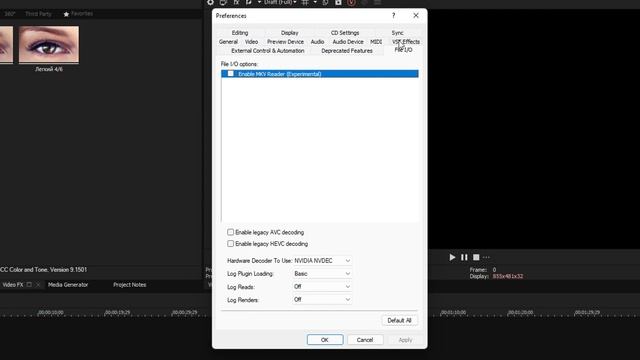Open video preview properties gear icon

(210, 2)
